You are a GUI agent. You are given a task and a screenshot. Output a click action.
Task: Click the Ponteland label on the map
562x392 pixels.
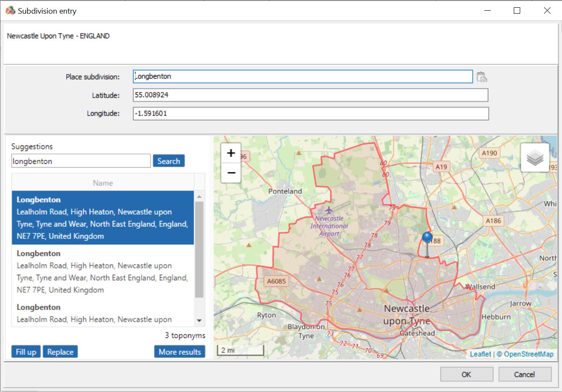[x=285, y=191]
